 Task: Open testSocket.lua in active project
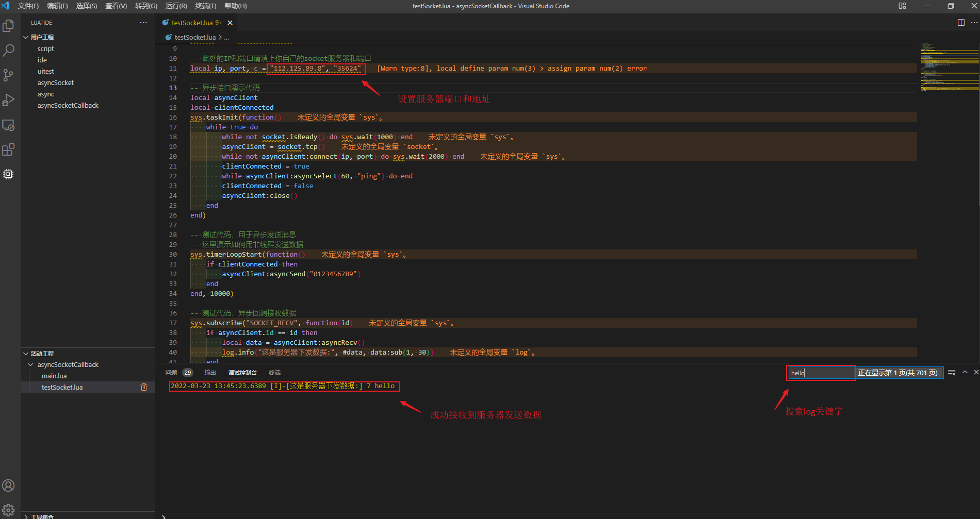(62, 387)
